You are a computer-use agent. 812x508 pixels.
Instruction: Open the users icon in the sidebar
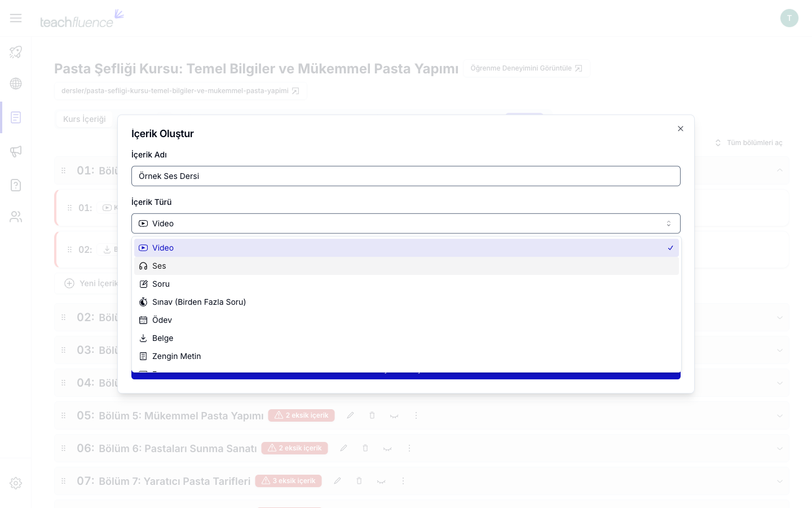[16, 217]
